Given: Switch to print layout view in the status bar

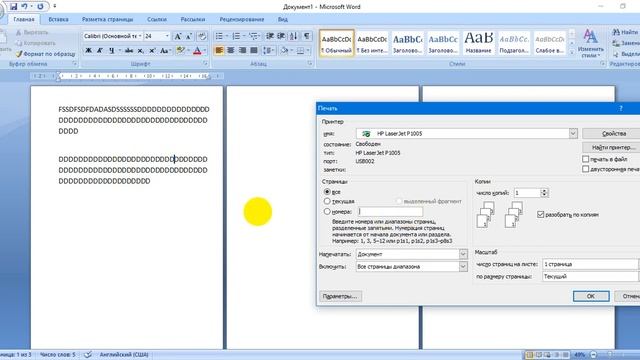Looking at the screenshot, I should 529,355.
